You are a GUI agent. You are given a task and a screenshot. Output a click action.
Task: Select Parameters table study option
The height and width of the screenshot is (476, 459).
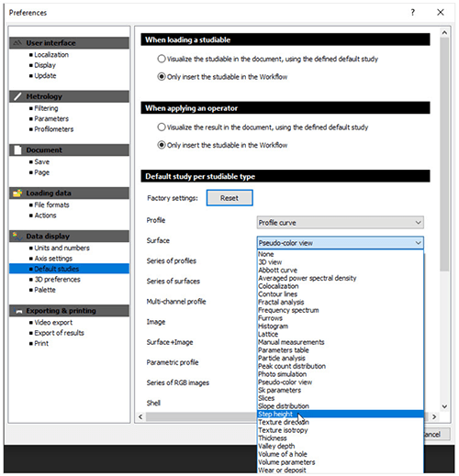coord(341,350)
